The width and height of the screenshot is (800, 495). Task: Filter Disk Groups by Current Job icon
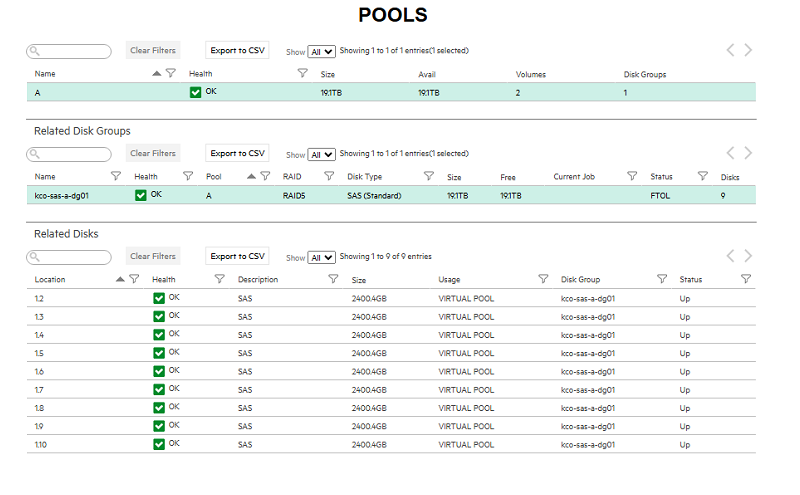632,176
